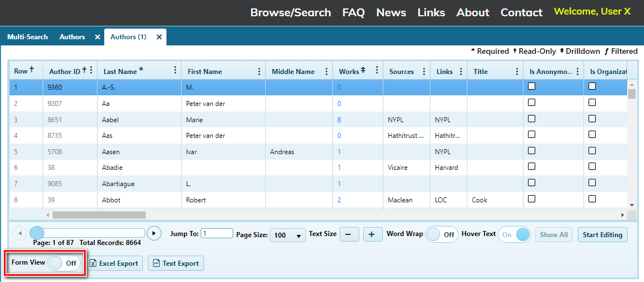Open the Page Size dropdown
The image size is (644, 282).
pos(288,235)
